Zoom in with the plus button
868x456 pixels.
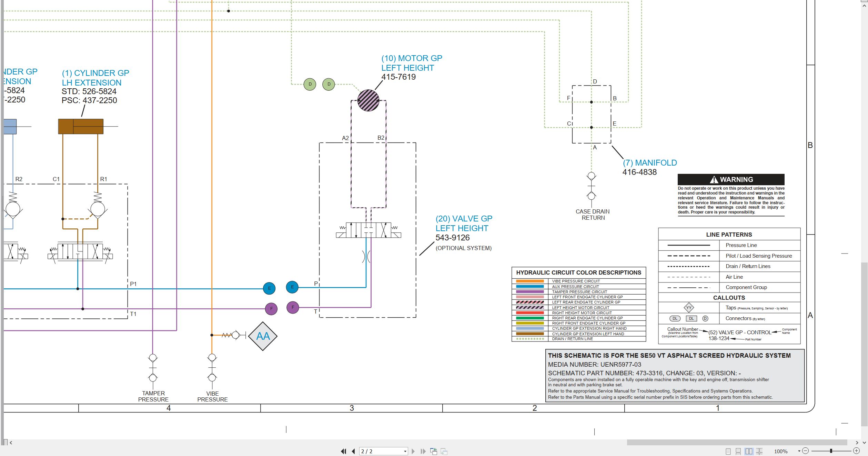pos(856,451)
